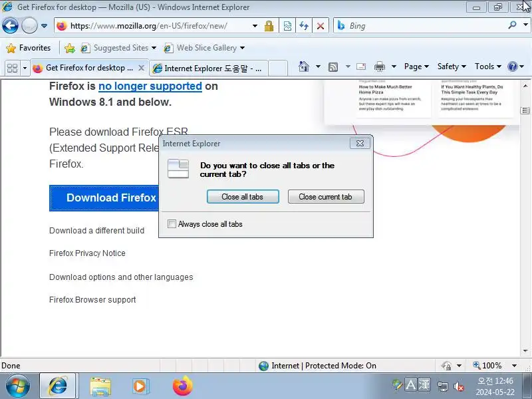Click the page scrollbar up arrow
The height and width of the screenshot is (399, 532).
525,86
